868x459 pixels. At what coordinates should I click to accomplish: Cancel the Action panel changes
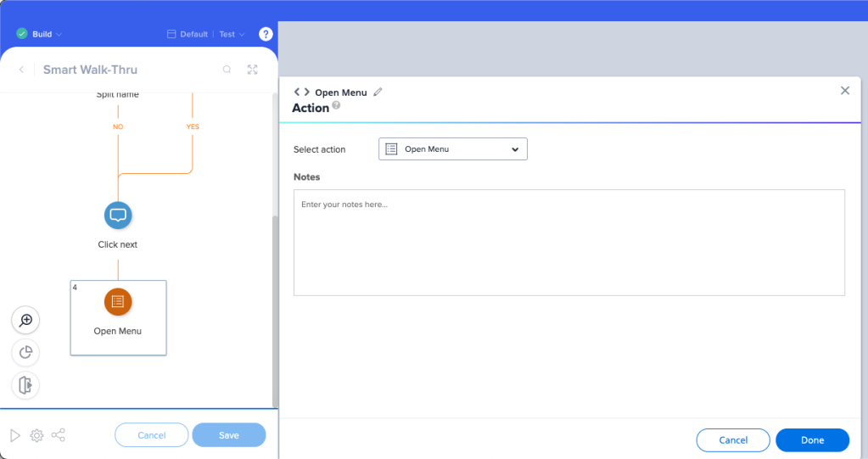(x=732, y=440)
